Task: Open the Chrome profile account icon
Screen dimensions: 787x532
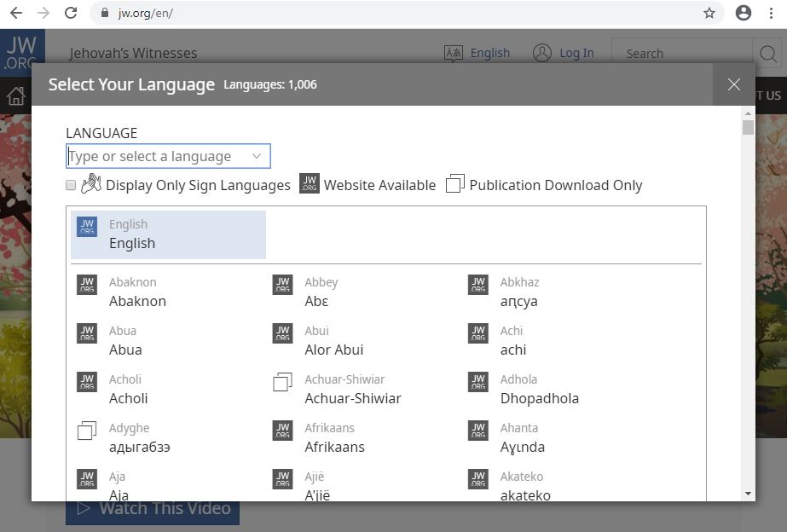Action: coord(744,13)
